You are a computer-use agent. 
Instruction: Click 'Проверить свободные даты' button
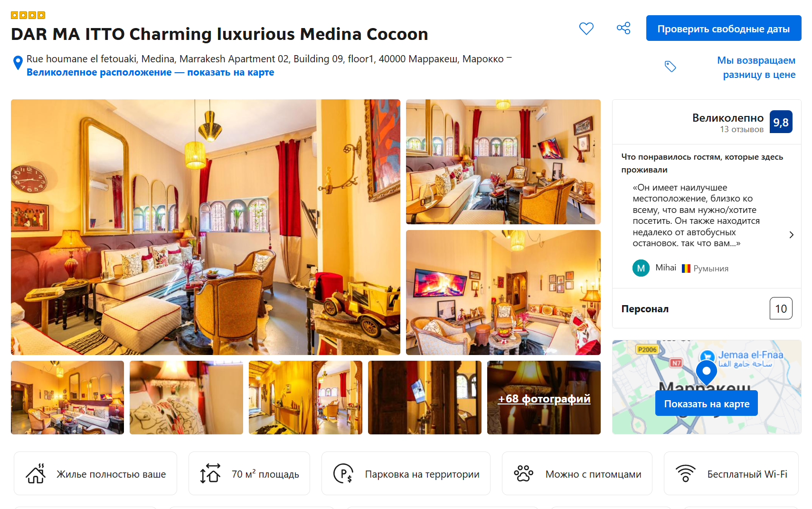724,28
